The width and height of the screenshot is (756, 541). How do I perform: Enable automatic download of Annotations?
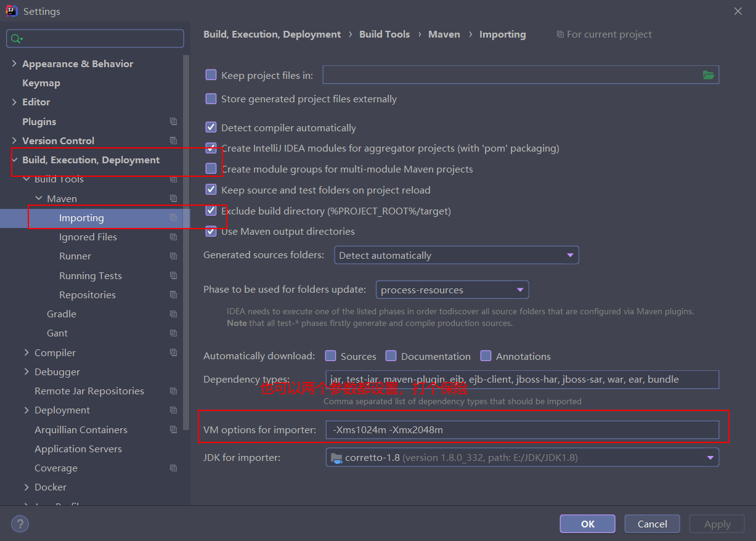486,356
